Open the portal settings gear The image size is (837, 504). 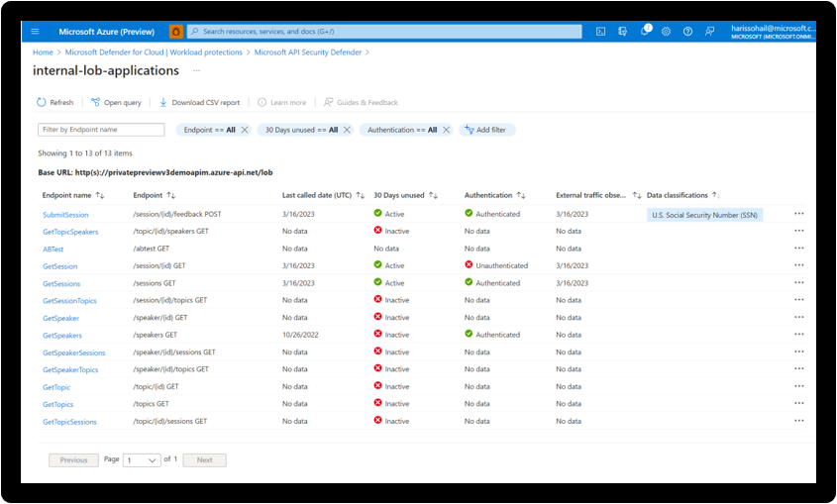667,32
